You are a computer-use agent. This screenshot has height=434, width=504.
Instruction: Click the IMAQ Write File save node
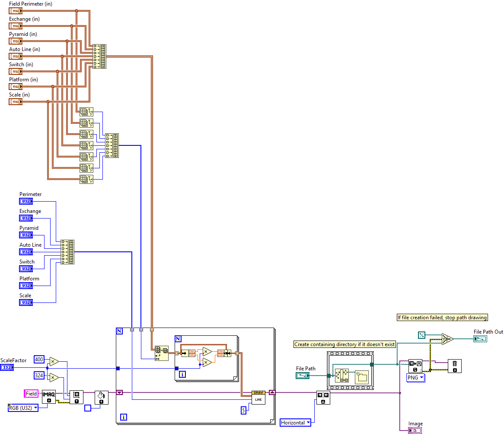point(415,366)
